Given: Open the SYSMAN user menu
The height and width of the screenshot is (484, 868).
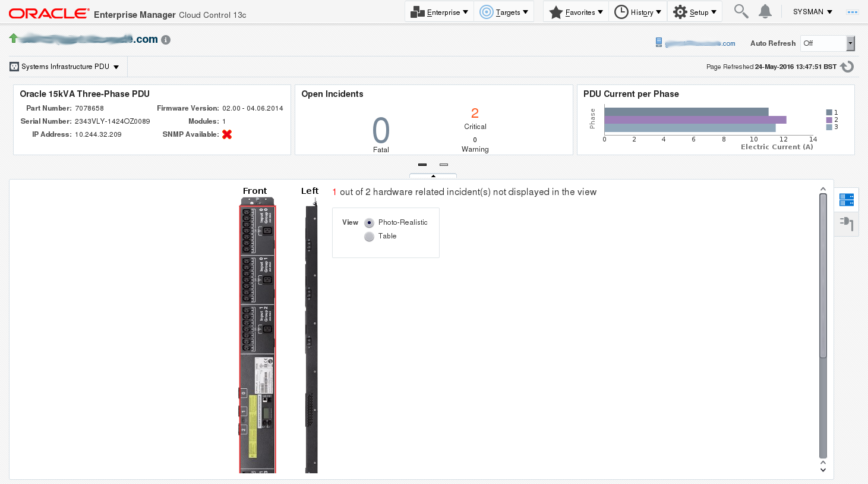Looking at the screenshot, I should (812, 12).
